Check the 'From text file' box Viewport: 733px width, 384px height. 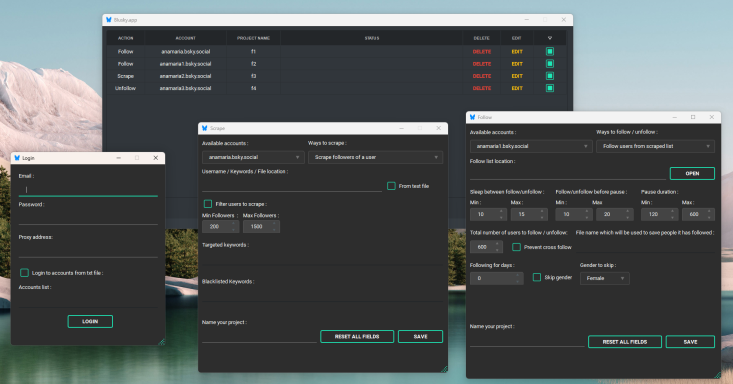click(391, 186)
